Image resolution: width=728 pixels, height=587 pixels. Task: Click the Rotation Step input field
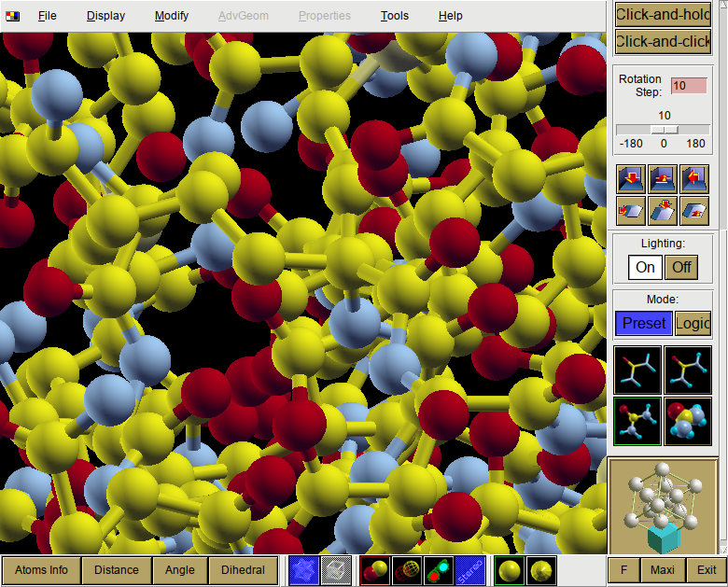[x=689, y=86]
